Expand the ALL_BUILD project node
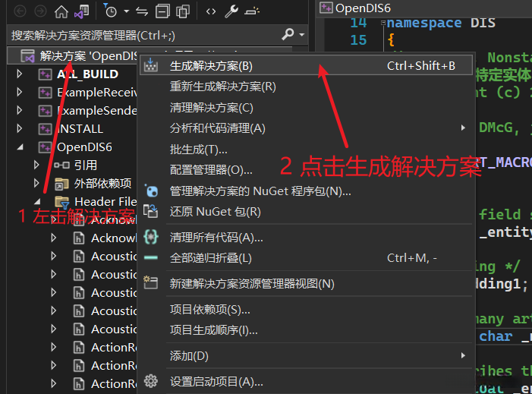532x394 pixels. (x=19, y=74)
